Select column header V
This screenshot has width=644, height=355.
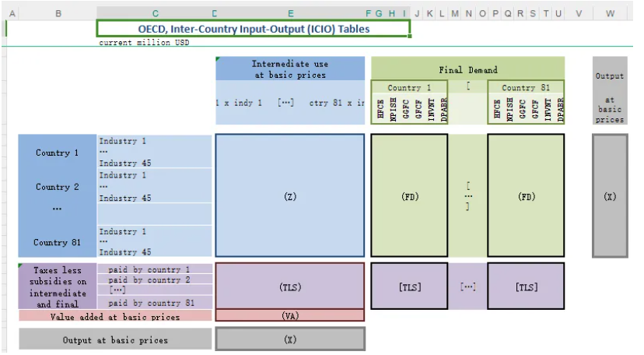tap(579, 13)
